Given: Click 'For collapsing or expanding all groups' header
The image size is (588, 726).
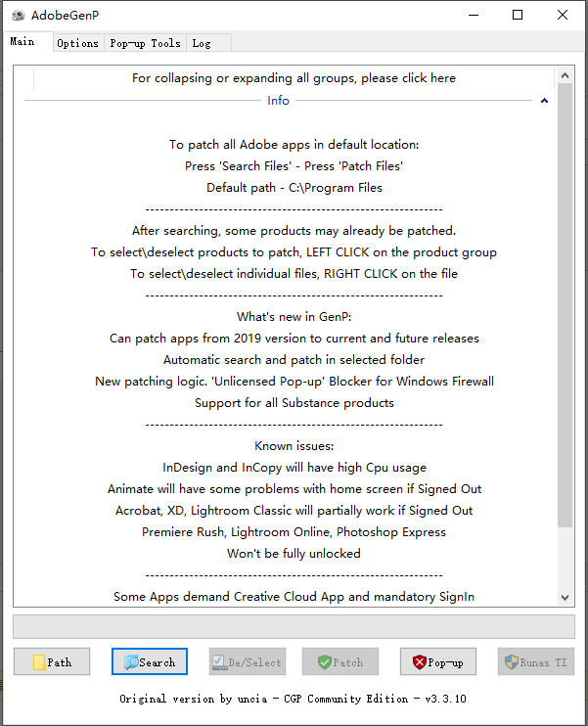Looking at the screenshot, I should [294, 78].
